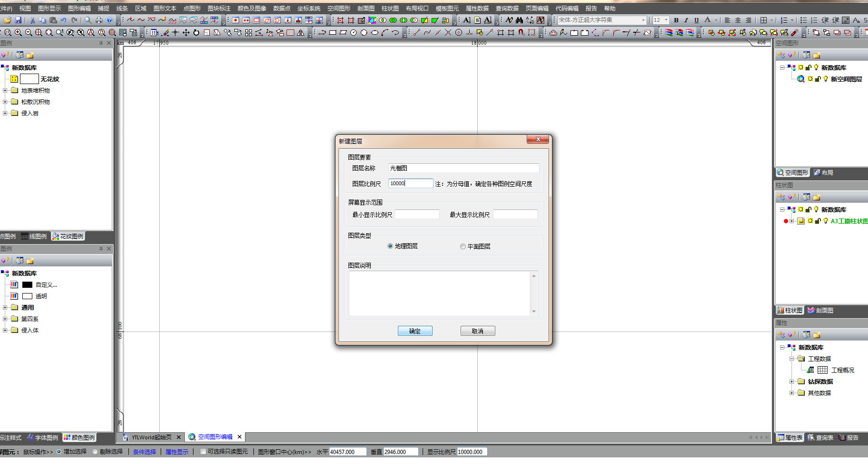Open the font name dropdown 宋体-方正超大字符集
This screenshot has width=868, height=464.
644,20
